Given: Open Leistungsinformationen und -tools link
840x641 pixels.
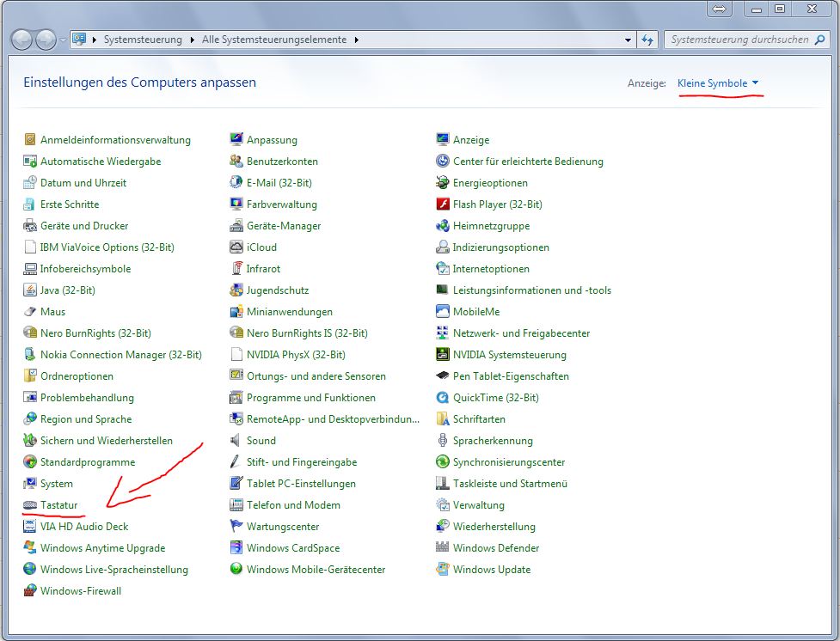Looking at the screenshot, I should pyautogui.click(x=532, y=290).
